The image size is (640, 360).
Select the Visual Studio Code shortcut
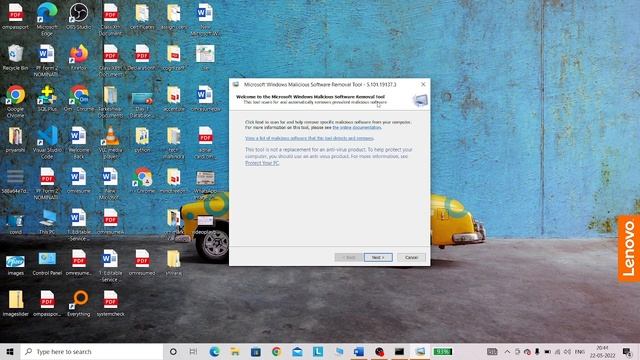pos(47,142)
